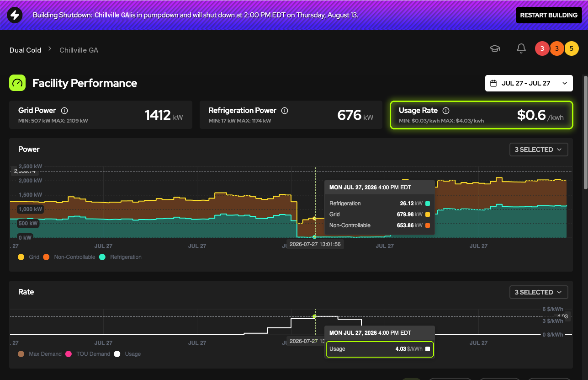Click the 4.03 $/kWh usage tooltip value
The image size is (588, 380).
click(x=409, y=349)
